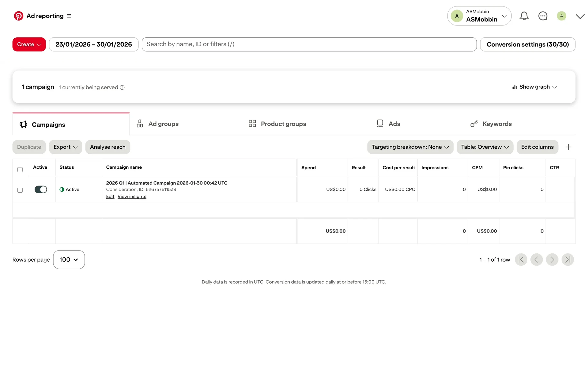
Task: Click the Conversion settings (30/30) button
Action: click(527, 44)
